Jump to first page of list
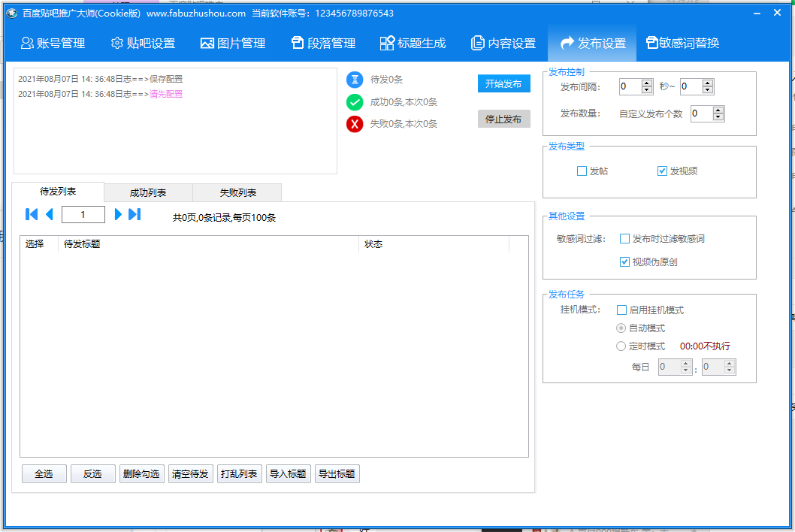 point(32,214)
